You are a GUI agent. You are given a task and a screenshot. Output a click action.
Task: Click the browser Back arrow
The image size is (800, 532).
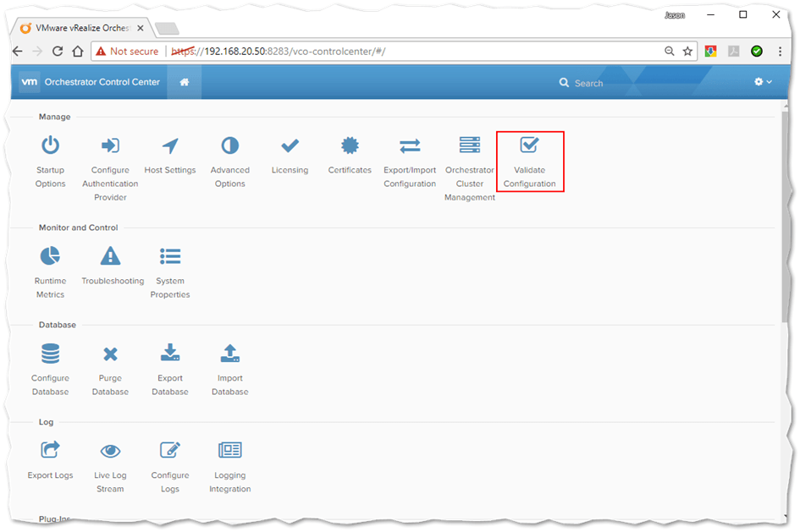tap(17, 52)
